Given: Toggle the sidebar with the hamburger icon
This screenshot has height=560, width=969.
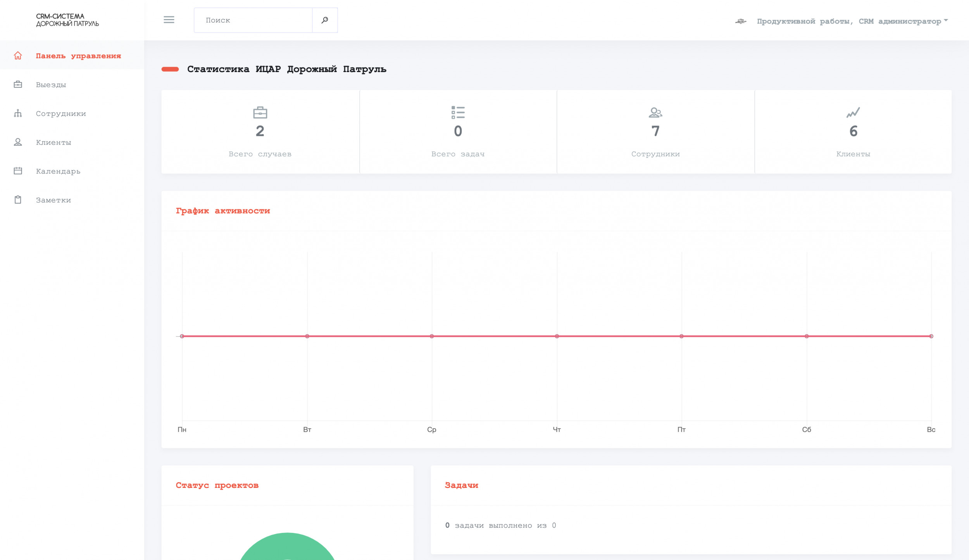Looking at the screenshot, I should (169, 20).
